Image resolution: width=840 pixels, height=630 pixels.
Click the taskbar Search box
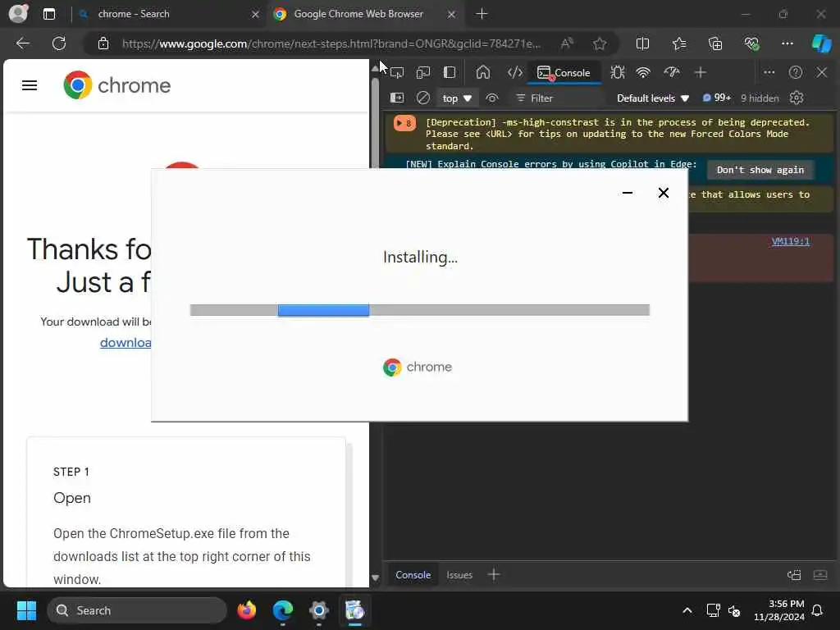tap(137, 610)
